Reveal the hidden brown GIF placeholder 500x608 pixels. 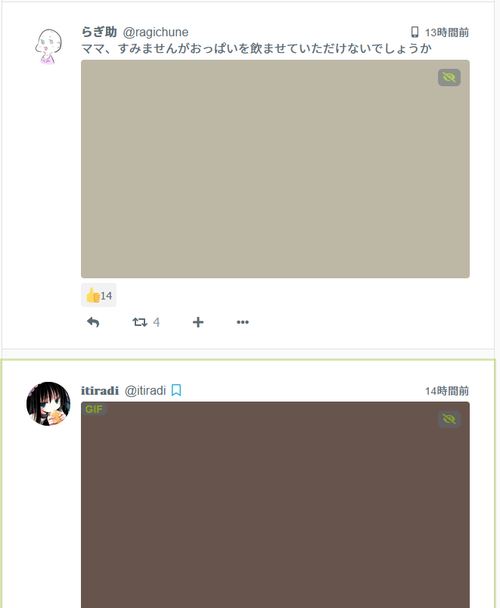[275, 505]
